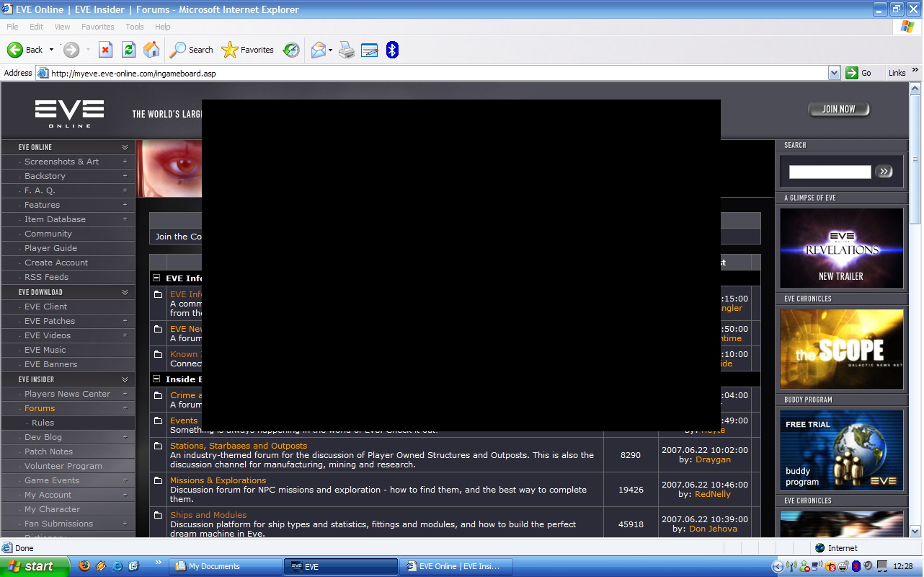Image resolution: width=924 pixels, height=577 pixels.
Task: Launch Firefox from the quick launch bar
Action: [85, 566]
